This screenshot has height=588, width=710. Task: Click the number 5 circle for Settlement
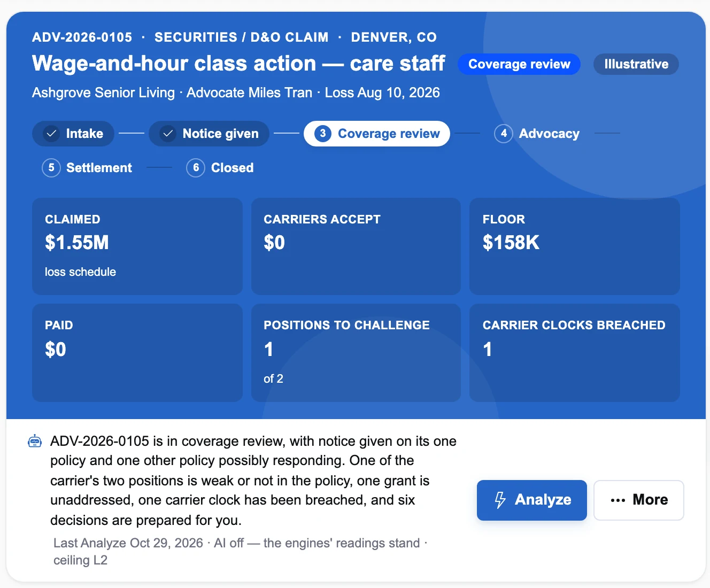point(51,168)
